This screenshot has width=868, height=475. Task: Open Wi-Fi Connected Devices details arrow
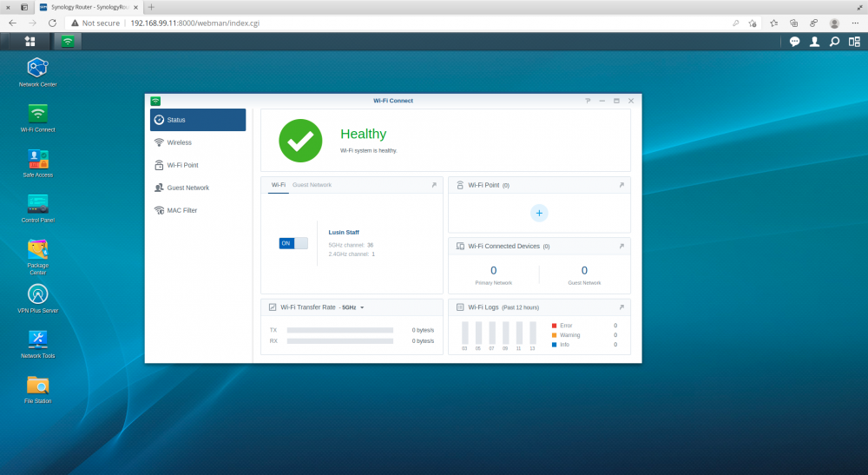click(621, 247)
